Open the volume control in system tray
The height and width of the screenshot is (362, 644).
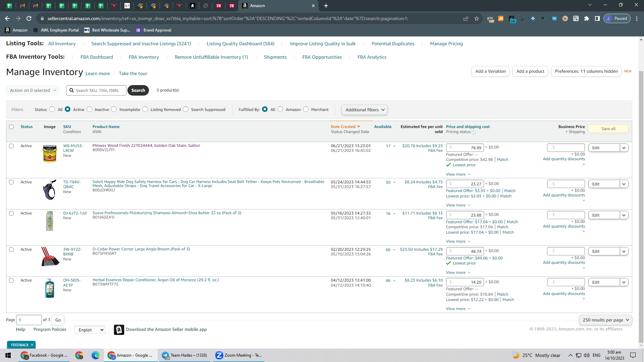click(587, 355)
